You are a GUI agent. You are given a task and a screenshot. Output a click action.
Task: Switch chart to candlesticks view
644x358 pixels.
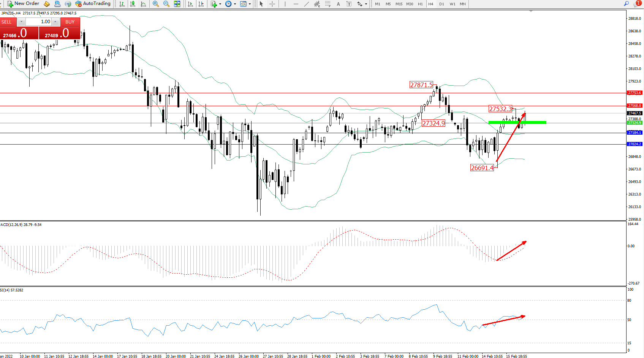pos(133,4)
